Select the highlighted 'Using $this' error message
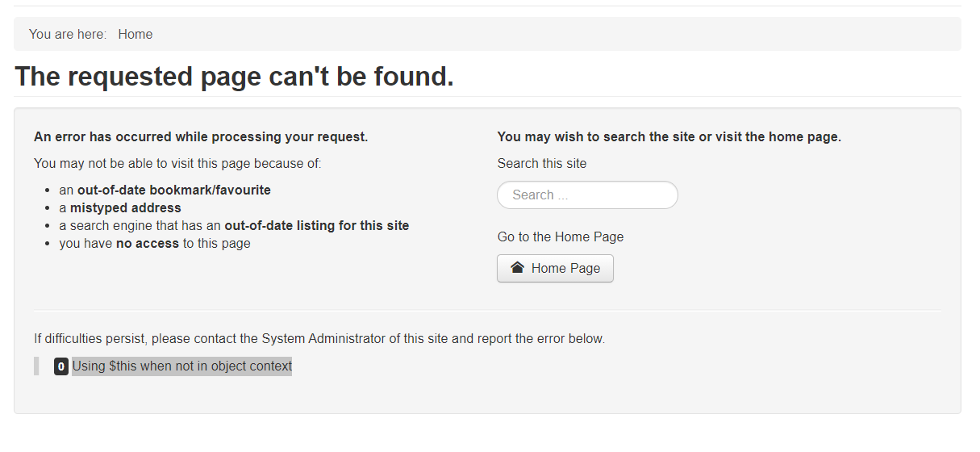The width and height of the screenshot is (980, 452). [x=181, y=366]
